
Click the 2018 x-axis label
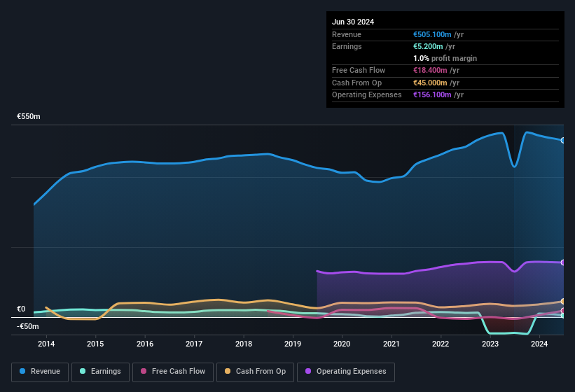(x=244, y=344)
